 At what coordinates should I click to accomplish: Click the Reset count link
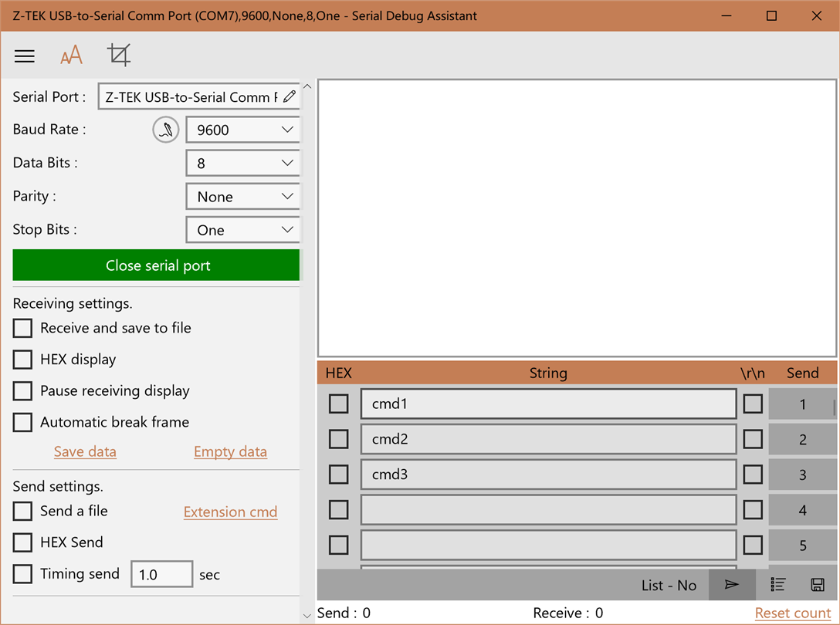793,613
